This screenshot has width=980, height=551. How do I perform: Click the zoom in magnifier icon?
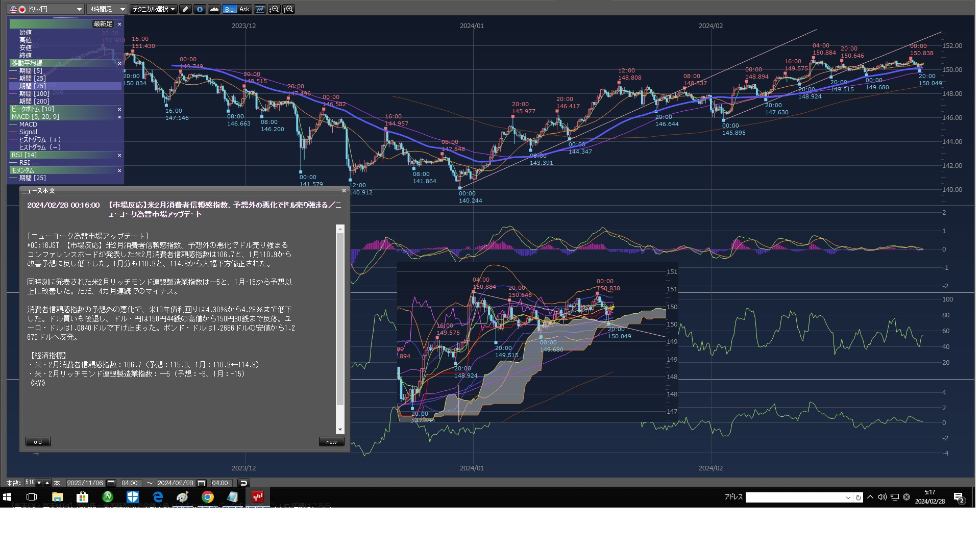tap(288, 9)
